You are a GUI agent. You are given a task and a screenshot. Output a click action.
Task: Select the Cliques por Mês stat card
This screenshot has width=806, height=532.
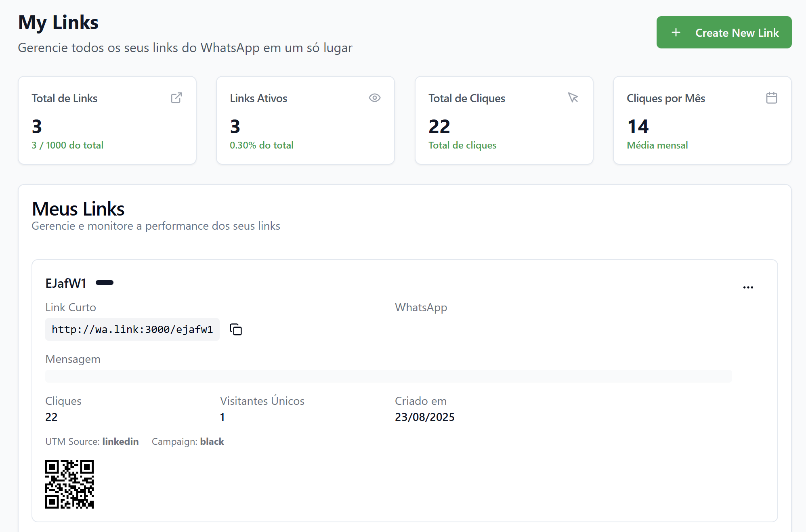702,120
